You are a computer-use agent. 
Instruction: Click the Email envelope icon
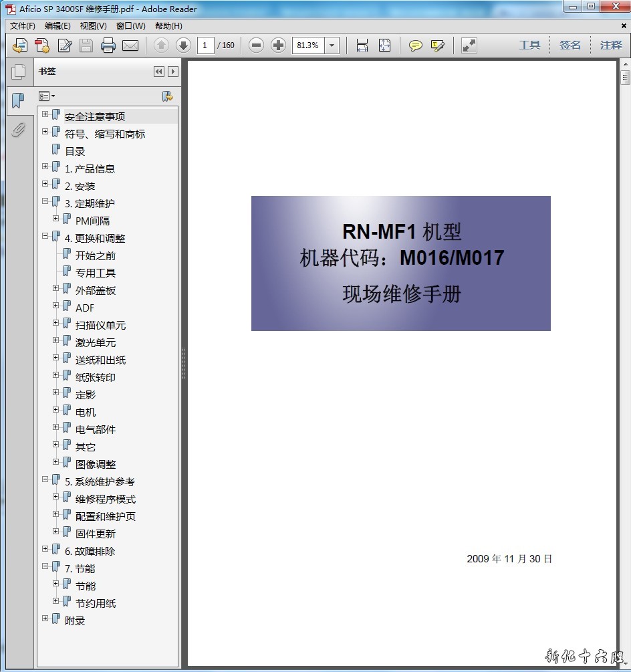(130, 45)
